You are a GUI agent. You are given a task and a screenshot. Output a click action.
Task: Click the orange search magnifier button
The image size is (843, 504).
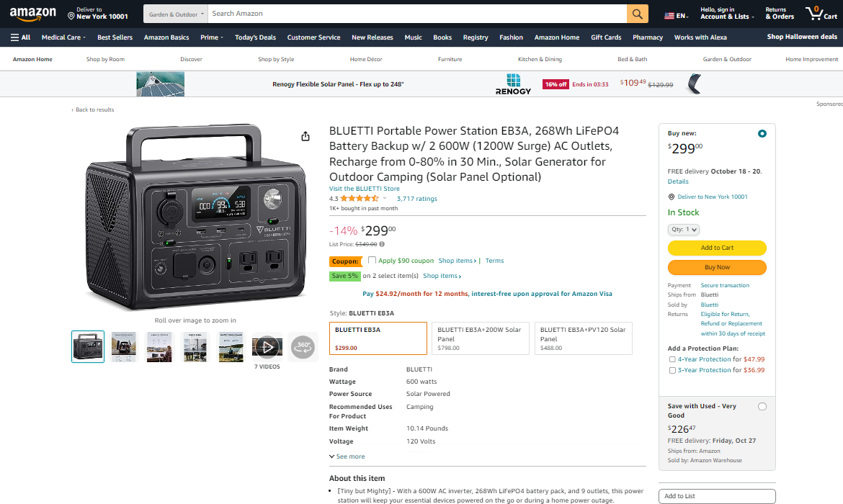click(x=637, y=14)
